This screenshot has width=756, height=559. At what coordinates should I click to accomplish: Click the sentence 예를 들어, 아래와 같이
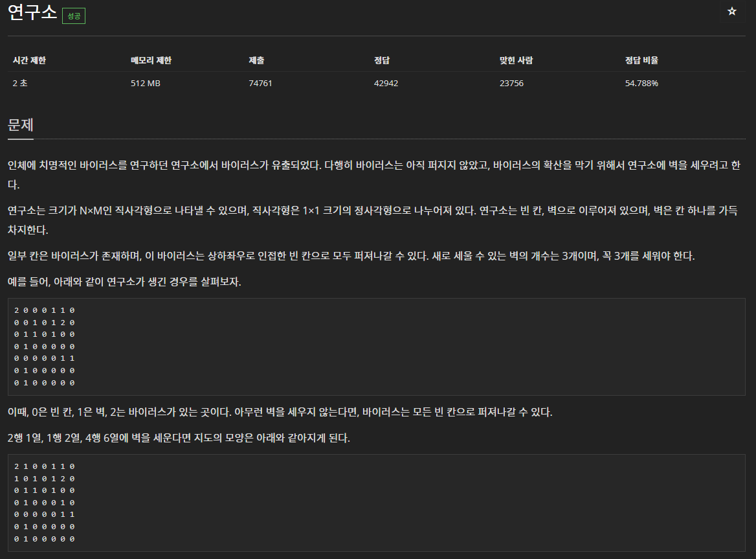pos(124,282)
